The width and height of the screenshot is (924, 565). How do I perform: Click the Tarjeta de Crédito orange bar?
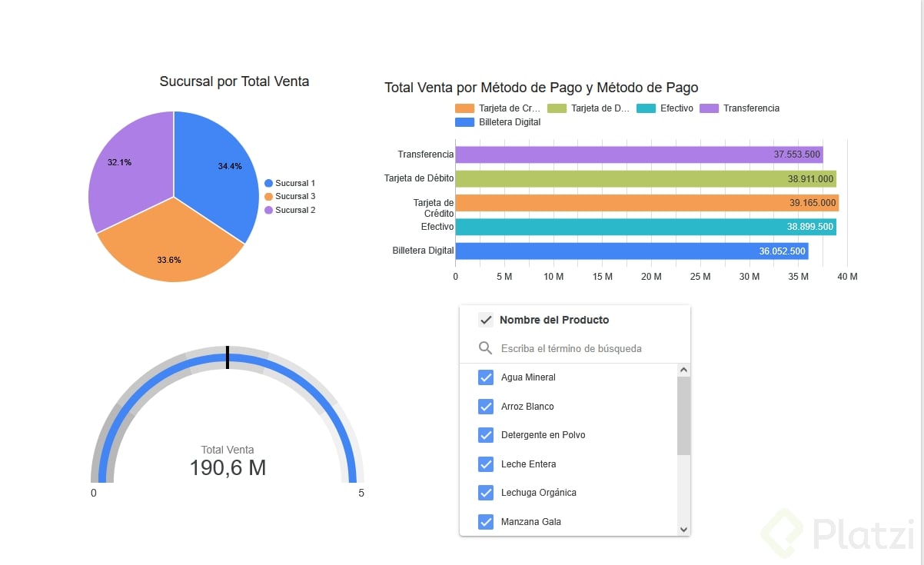tap(647, 203)
